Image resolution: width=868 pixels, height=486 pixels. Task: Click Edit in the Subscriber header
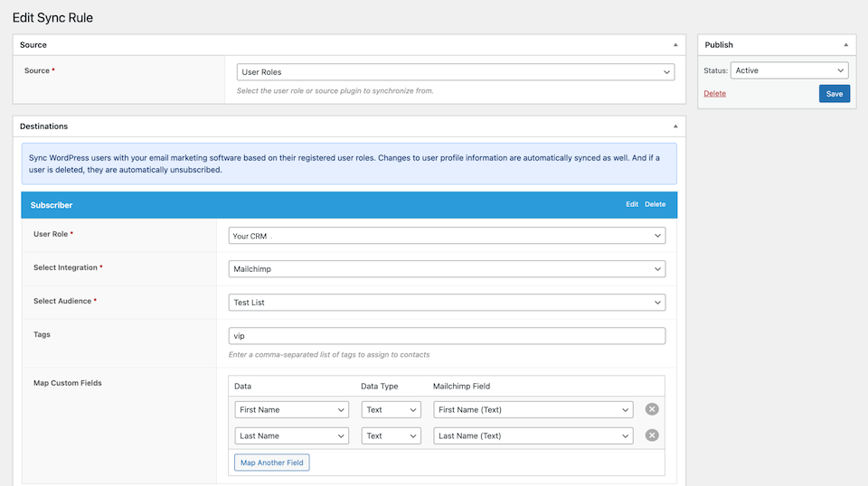tap(632, 204)
